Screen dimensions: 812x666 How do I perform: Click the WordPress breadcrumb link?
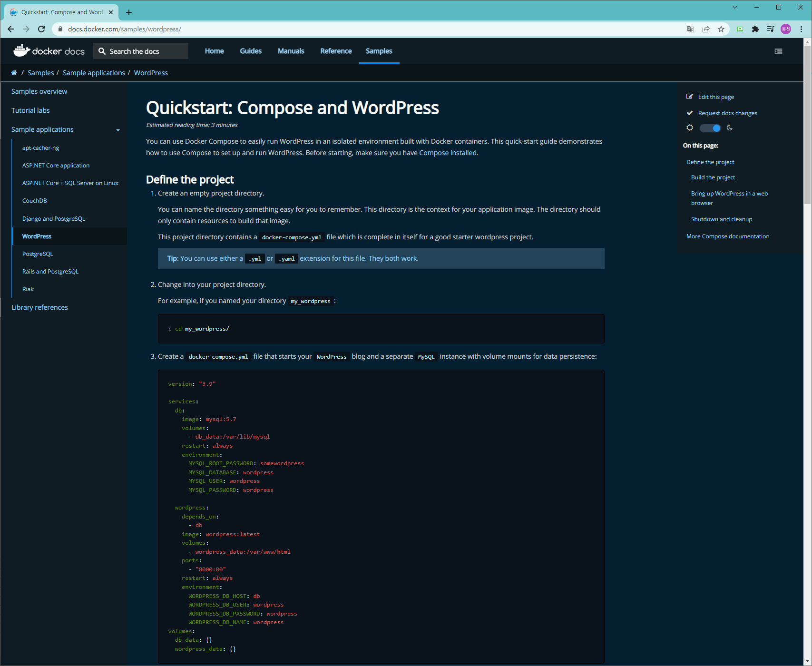(151, 73)
